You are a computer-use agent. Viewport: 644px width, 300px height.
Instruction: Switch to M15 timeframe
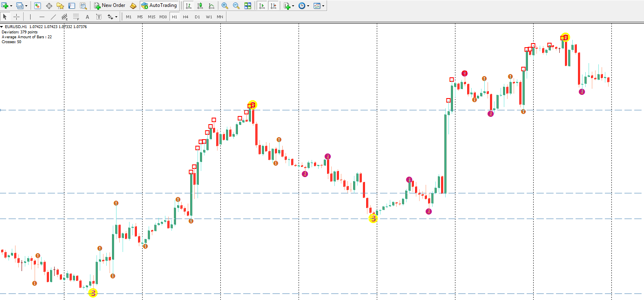click(152, 17)
